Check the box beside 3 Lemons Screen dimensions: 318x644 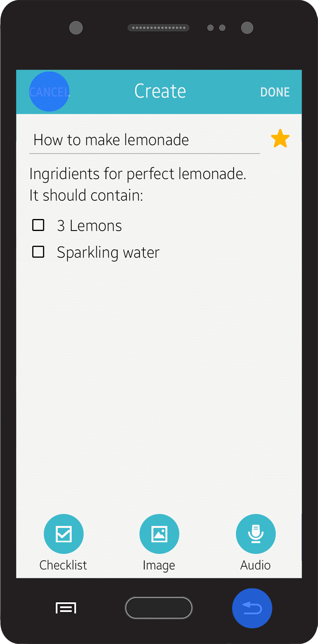coord(38,225)
